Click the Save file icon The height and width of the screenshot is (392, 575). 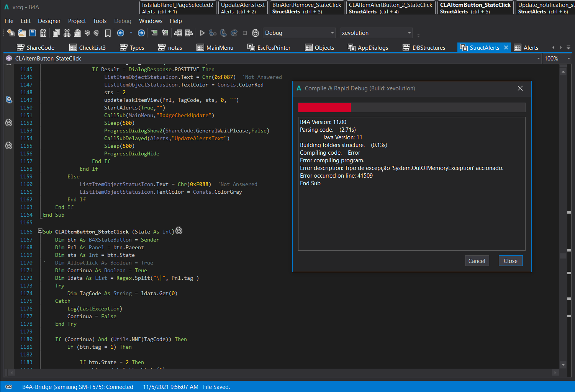(x=33, y=33)
